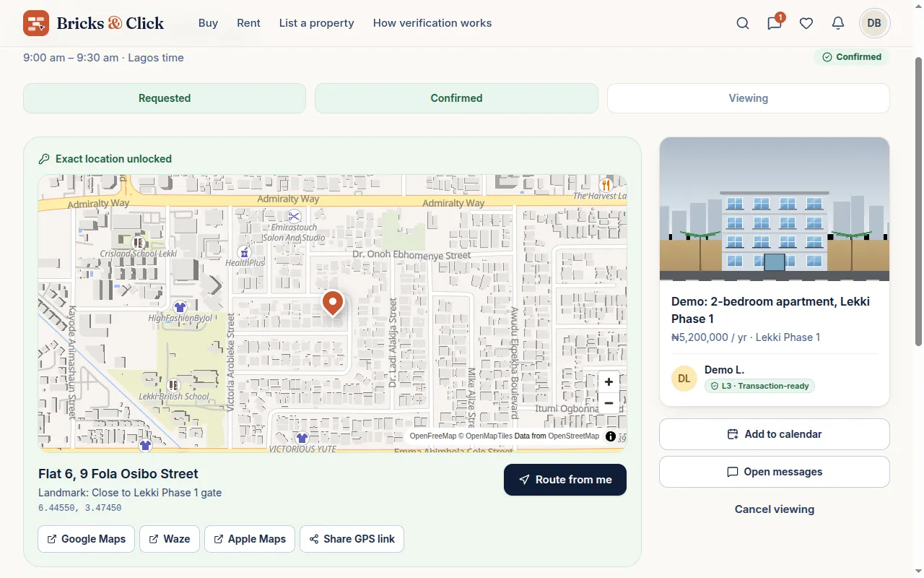Click the Crisland School map icon

coord(139,243)
